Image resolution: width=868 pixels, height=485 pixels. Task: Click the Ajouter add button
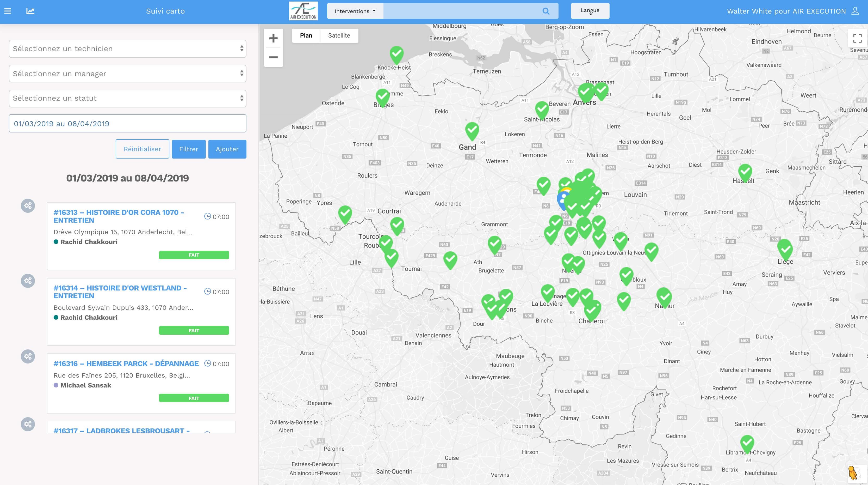pyautogui.click(x=227, y=149)
